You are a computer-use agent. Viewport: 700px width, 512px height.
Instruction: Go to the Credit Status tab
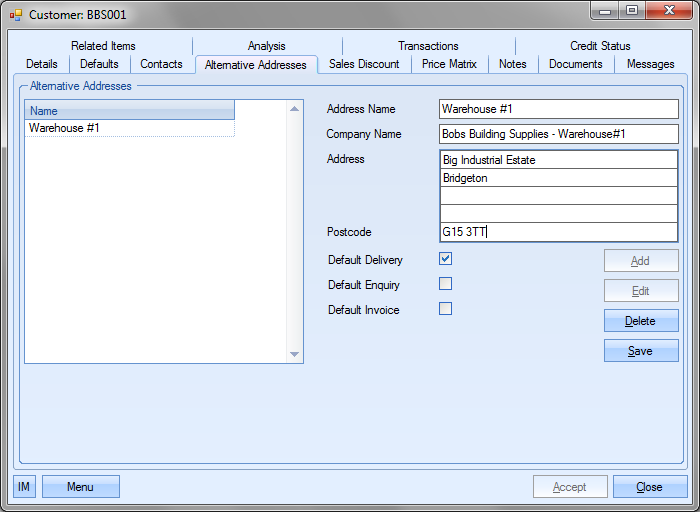(600, 46)
